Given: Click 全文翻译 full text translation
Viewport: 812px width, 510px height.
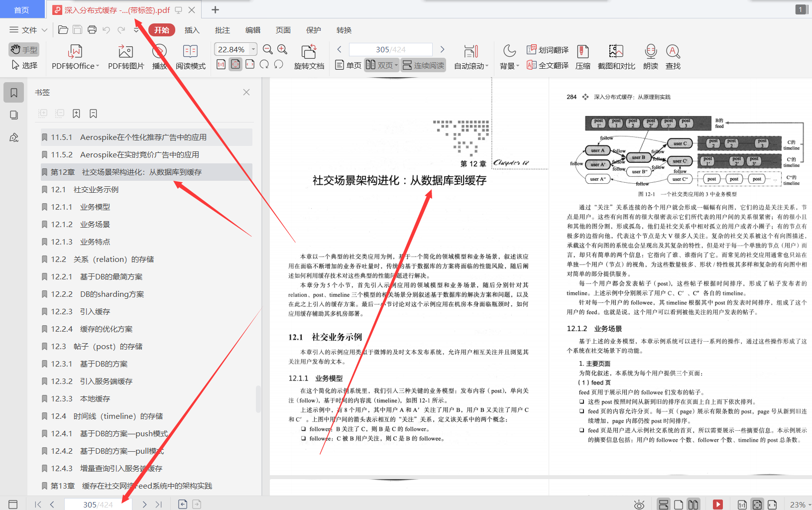Looking at the screenshot, I should (548, 65).
